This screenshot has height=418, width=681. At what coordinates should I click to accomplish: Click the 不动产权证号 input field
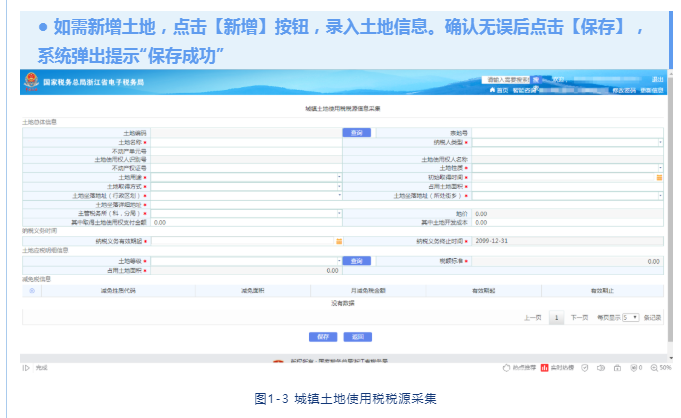(x=246, y=168)
